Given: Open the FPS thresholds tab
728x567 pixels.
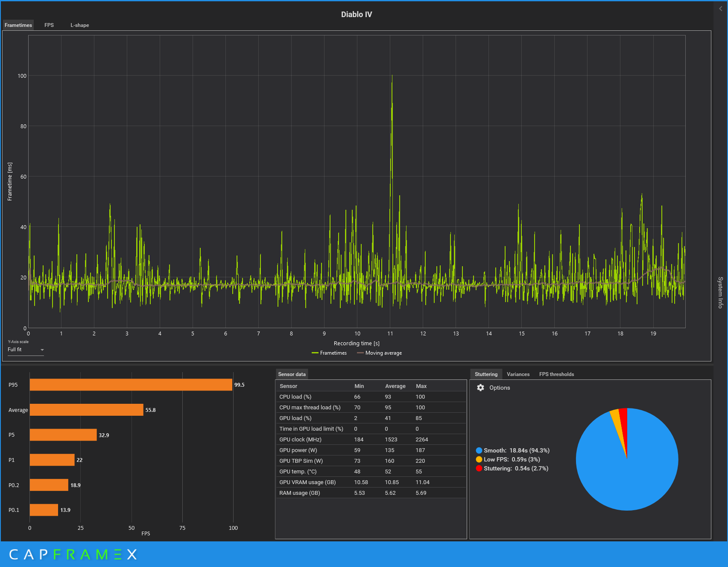Looking at the screenshot, I should pyautogui.click(x=556, y=374).
